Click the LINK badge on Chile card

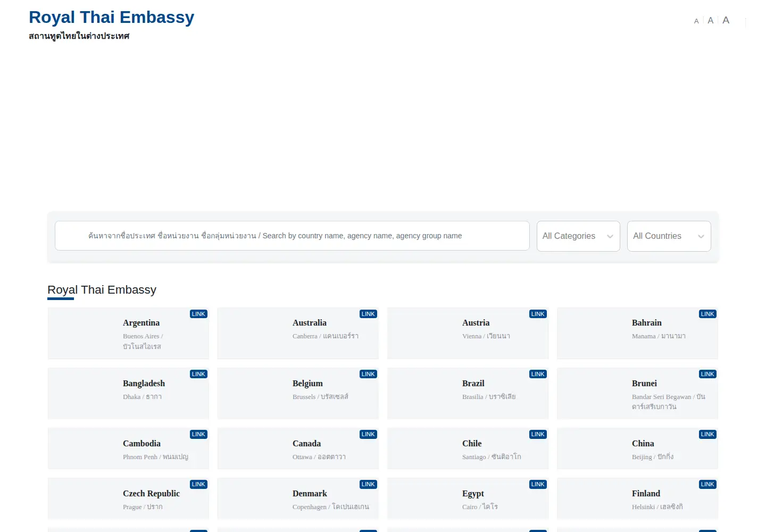[538, 434]
